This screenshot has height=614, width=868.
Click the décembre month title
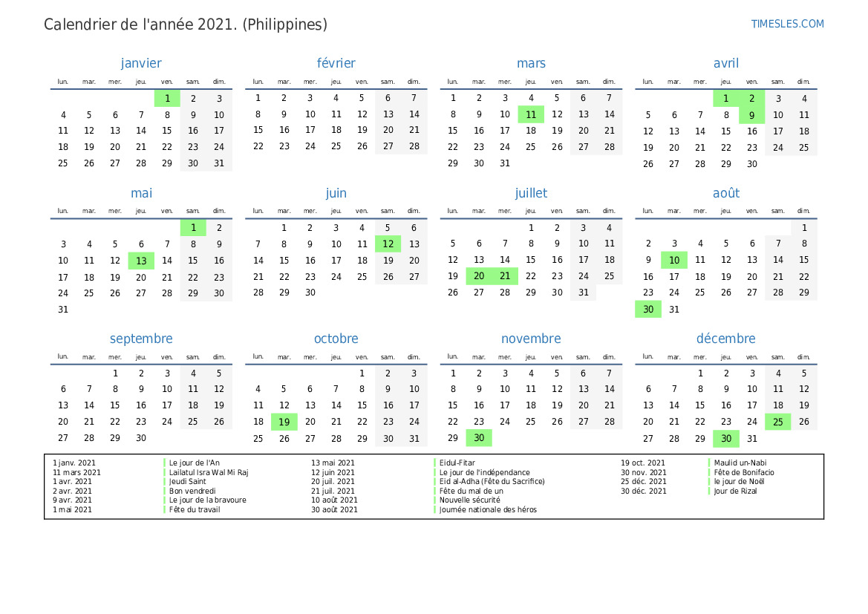click(x=725, y=339)
